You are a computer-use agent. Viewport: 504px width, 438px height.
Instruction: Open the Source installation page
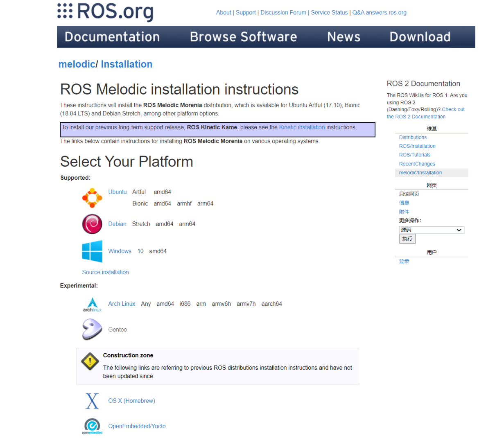coord(105,272)
